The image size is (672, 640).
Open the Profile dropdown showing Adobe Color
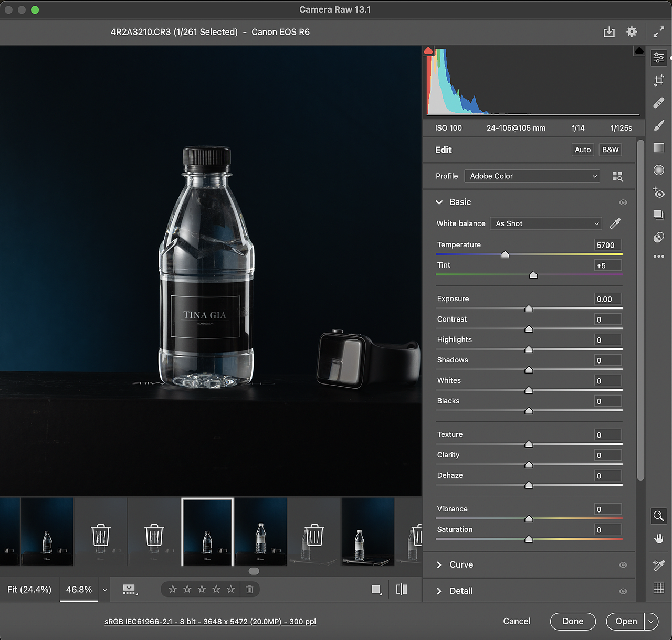tap(532, 176)
